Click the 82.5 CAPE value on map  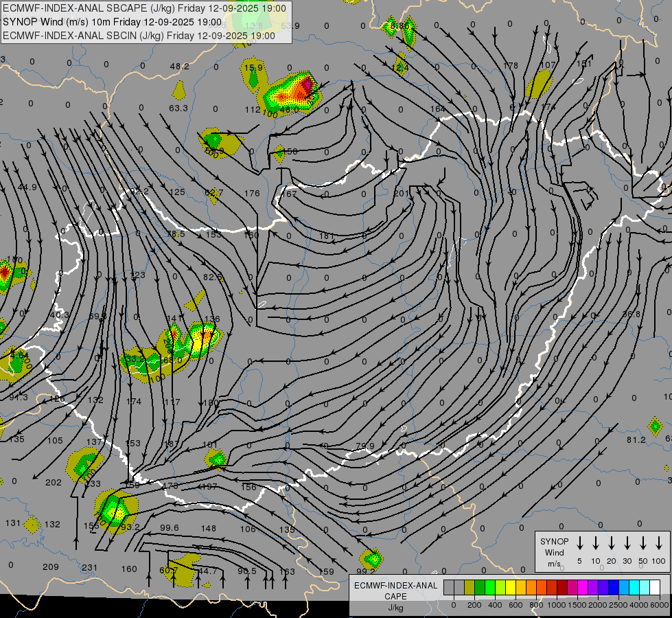coord(213,277)
